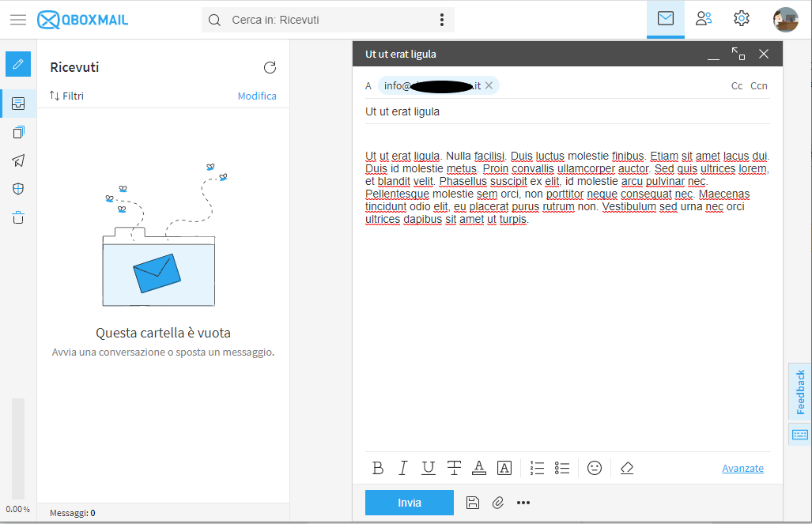Viewport: 812px width, 524px height.
Task: Open search options three-dot menu
Action: click(x=441, y=20)
